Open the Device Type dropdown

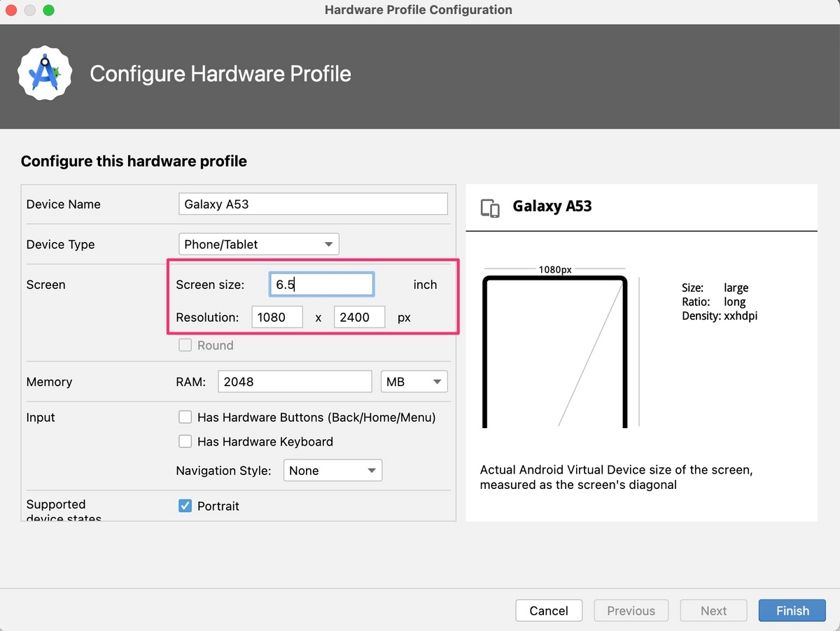click(259, 244)
